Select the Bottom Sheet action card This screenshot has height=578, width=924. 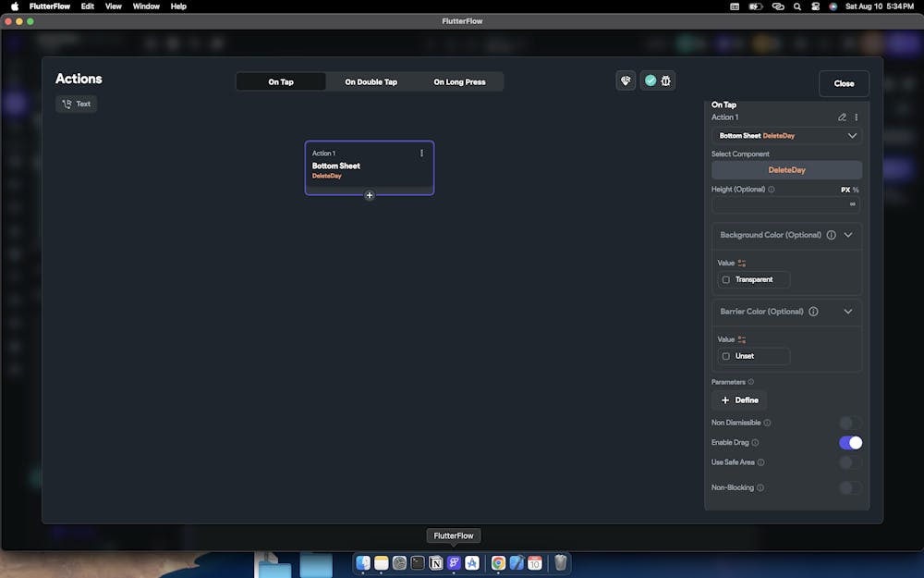[x=370, y=167]
